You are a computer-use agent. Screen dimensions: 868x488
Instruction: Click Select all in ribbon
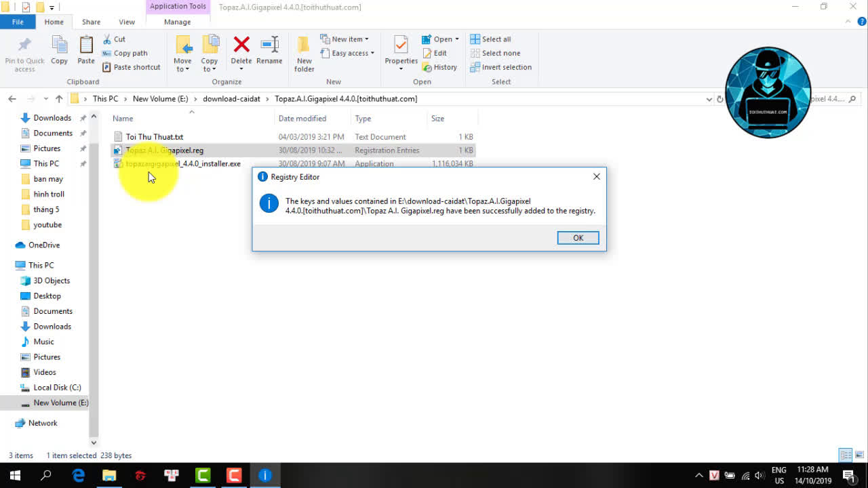[x=496, y=39]
